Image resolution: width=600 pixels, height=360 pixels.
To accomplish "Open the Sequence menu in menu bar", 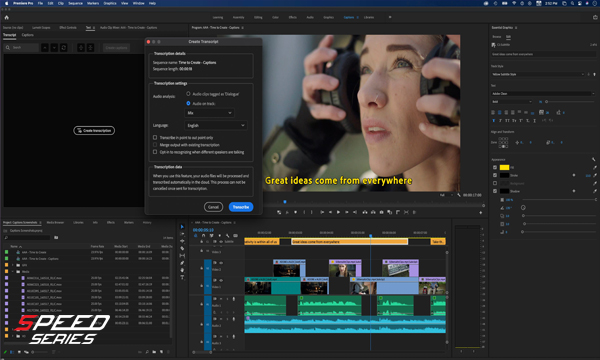I will [x=75, y=3].
